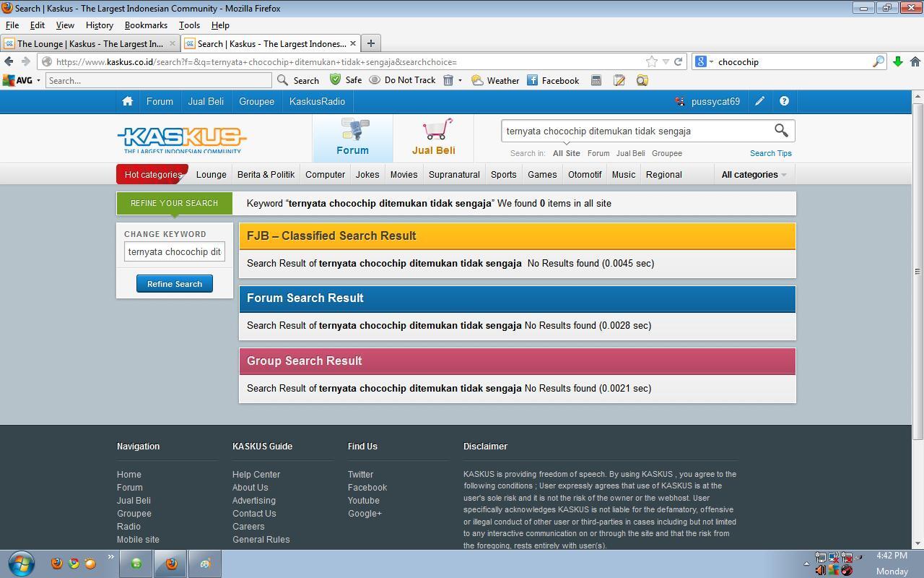Click the Kaskus main search input field
Viewport: 924px width, 578px height.
tap(635, 131)
